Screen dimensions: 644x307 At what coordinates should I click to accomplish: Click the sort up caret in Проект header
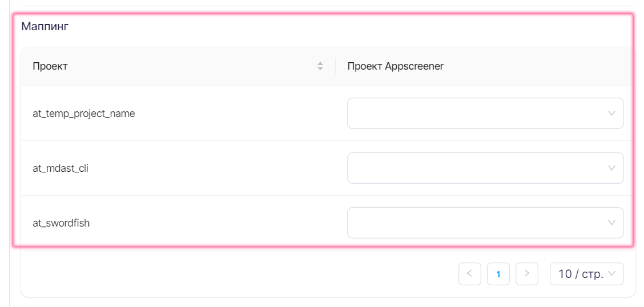320,63
